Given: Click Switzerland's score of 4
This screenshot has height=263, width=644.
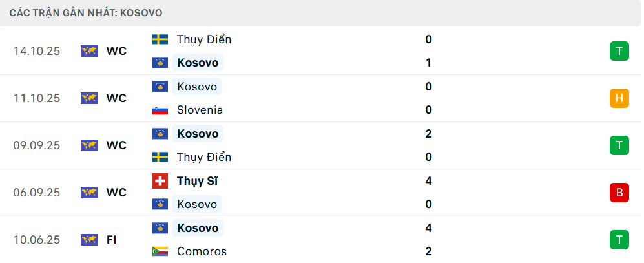Looking at the screenshot, I should (x=428, y=181).
